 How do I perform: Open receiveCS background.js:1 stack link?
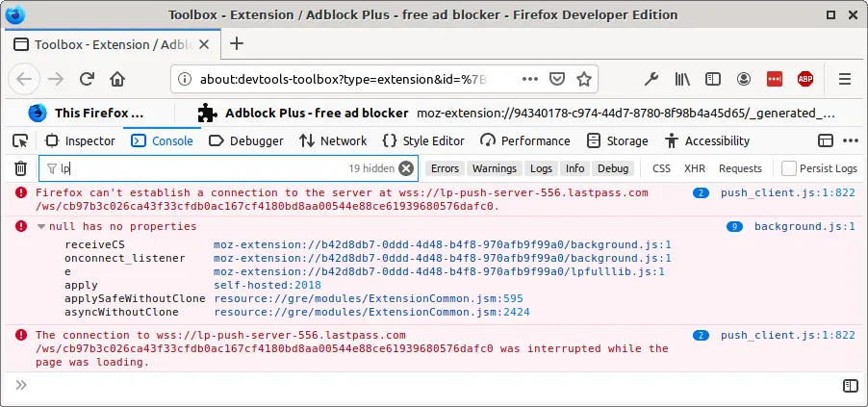coord(443,244)
